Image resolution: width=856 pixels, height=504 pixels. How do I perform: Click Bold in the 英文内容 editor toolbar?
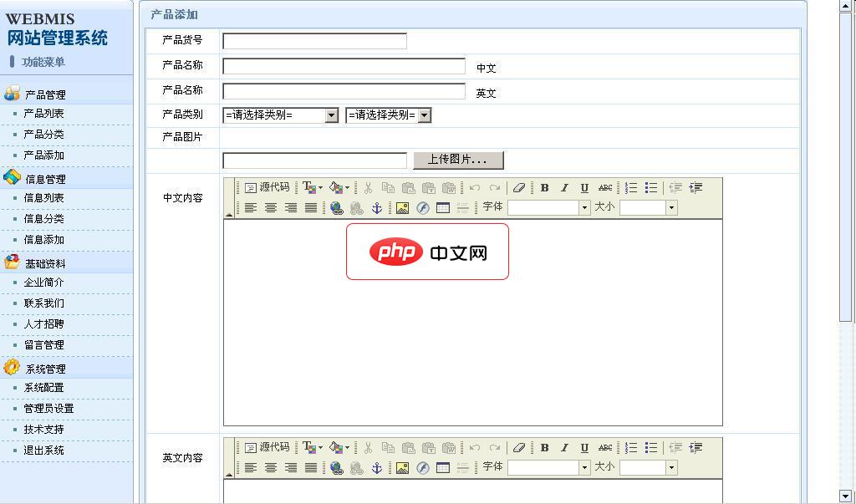point(544,448)
